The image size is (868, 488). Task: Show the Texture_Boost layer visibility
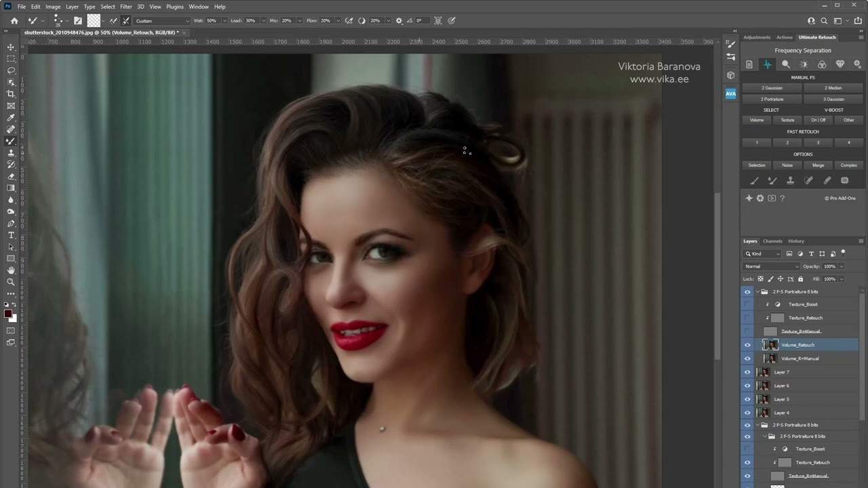click(x=747, y=304)
